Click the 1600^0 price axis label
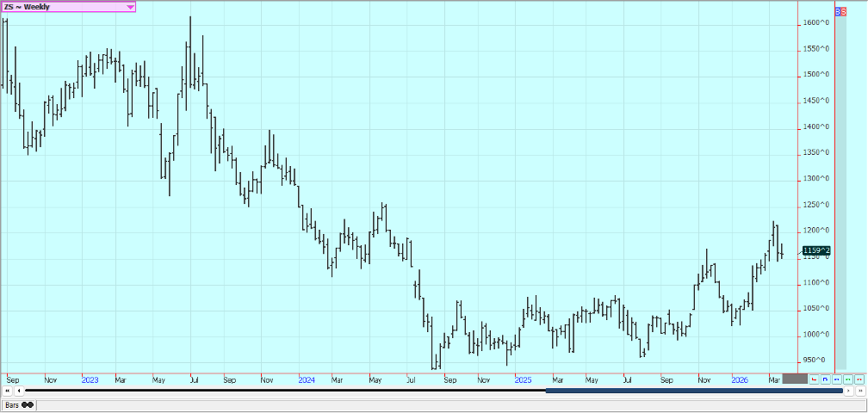This screenshot has width=868, height=413. [x=816, y=22]
